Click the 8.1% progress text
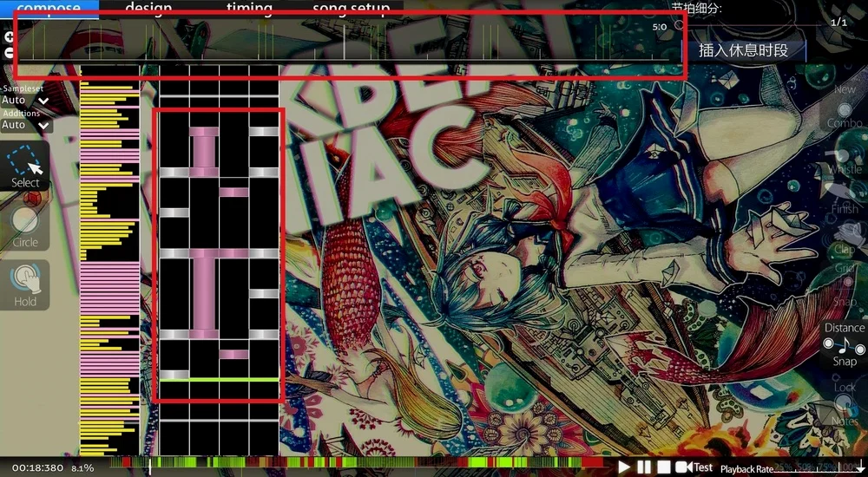Screen dimensions: 868x477 click(82, 468)
